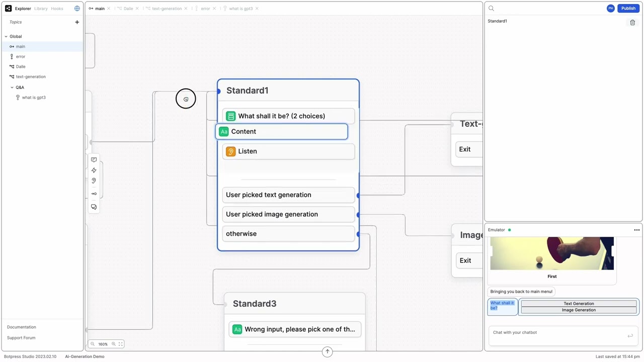This screenshot has width=644, height=362.
Task: Open the PH user avatar menu
Action: pyautogui.click(x=610, y=9)
